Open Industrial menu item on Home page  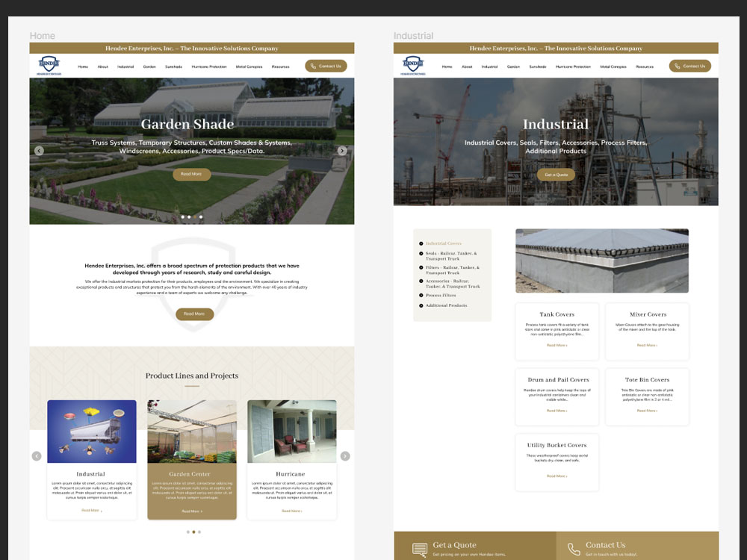point(125,66)
